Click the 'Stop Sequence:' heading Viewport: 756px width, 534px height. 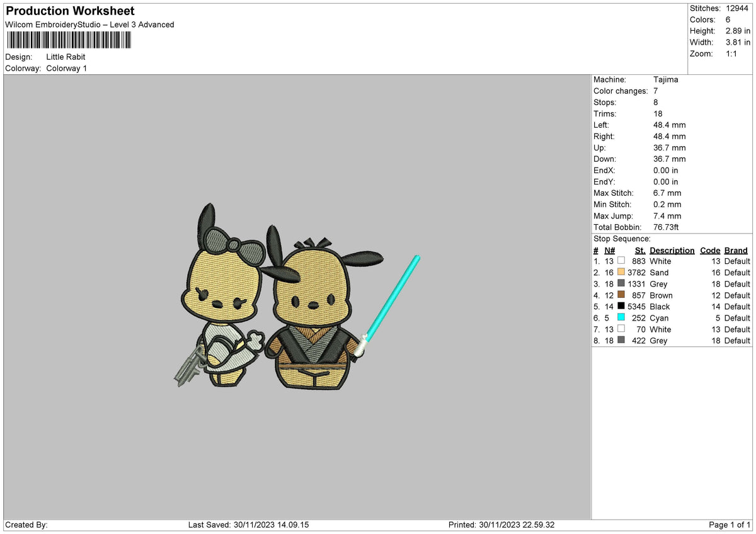click(x=622, y=239)
